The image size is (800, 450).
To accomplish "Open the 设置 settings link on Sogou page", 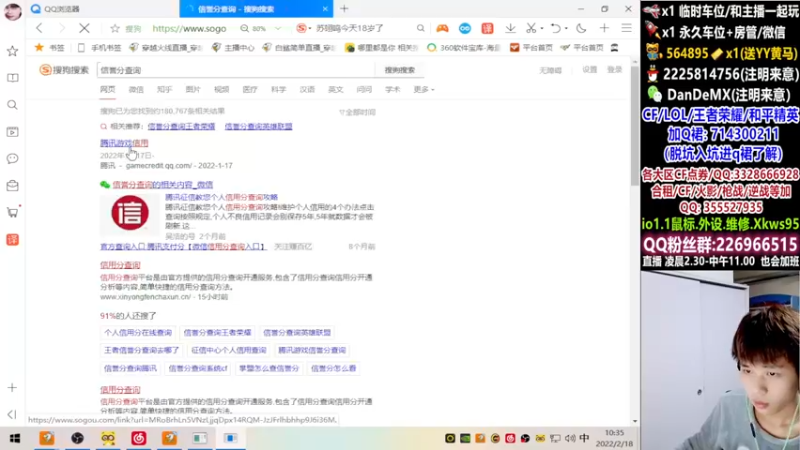I will tap(589, 70).
